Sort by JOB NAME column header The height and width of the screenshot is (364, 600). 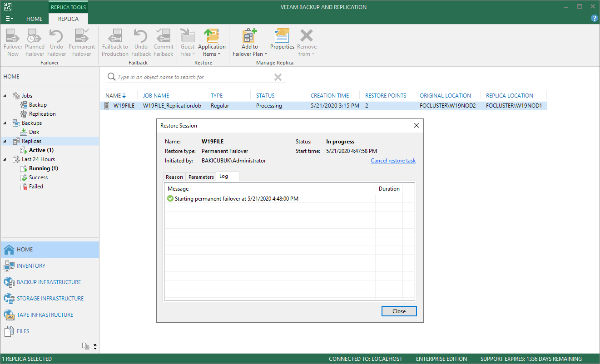[x=156, y=96]
